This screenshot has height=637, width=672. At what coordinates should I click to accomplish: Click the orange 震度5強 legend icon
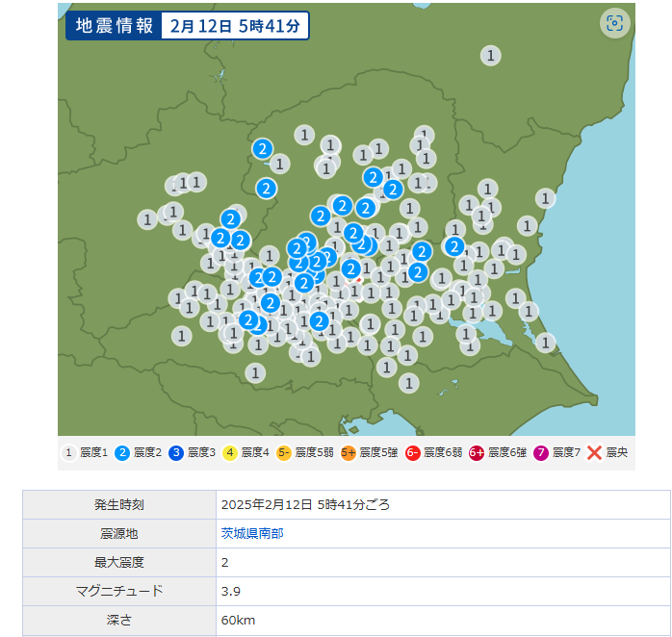click(x=349, y=451)
